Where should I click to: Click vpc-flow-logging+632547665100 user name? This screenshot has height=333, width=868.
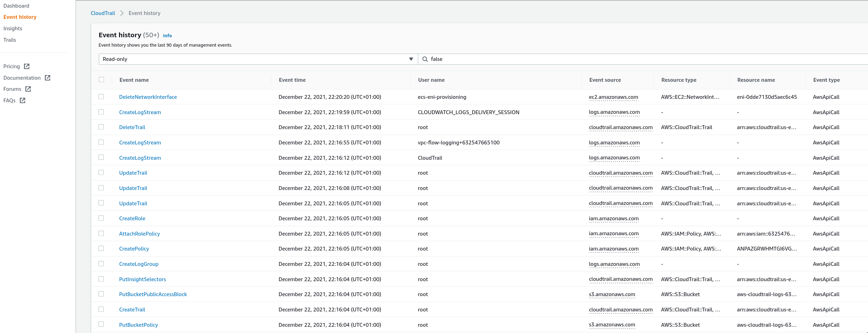pyautogui.click(x=459, y=143)
